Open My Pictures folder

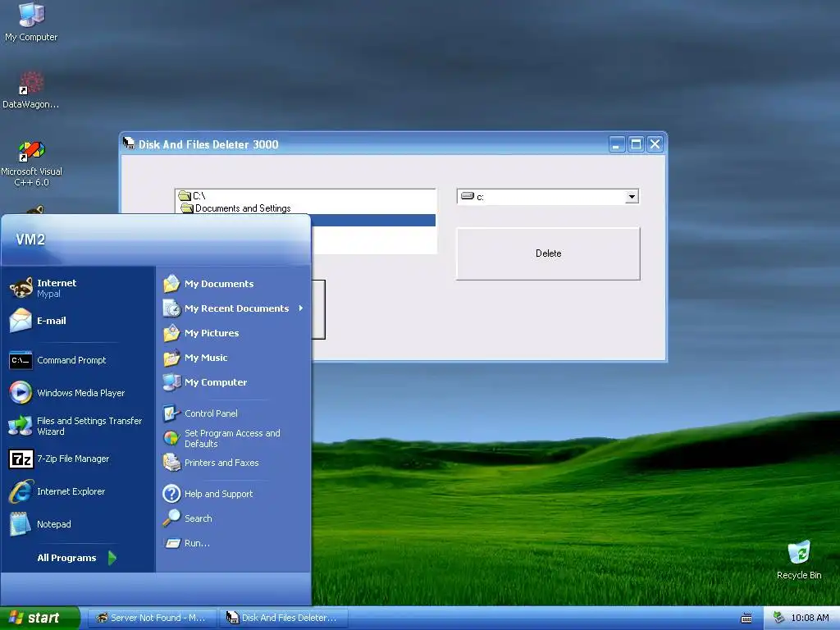234,333
